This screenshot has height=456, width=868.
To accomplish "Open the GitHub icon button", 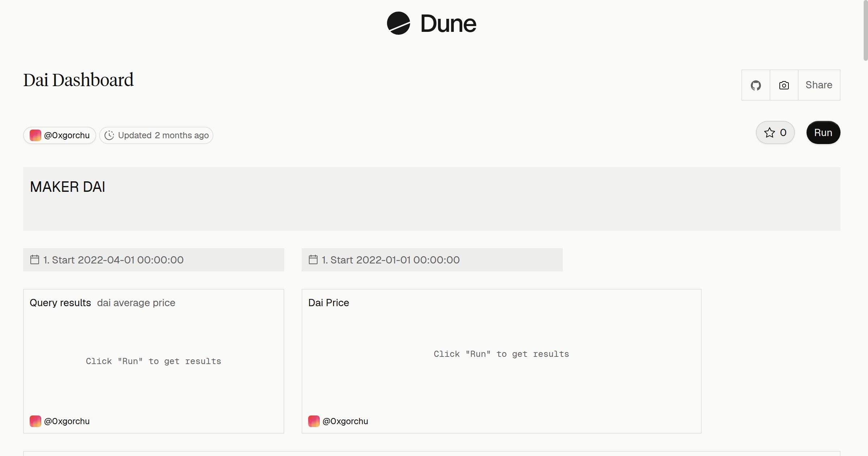I will tap(756, 85).
